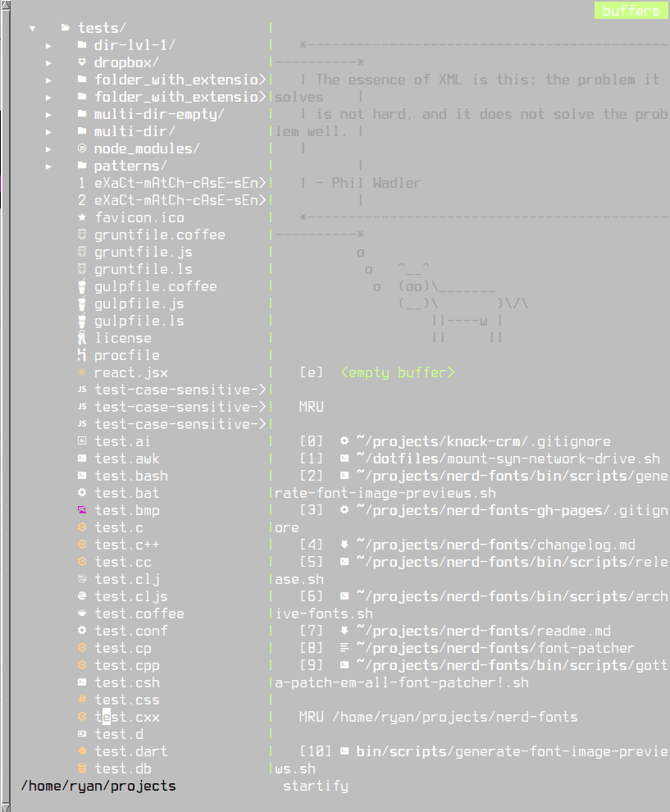Open MRU entry [7] readme.md

click(x=455, y=631)
